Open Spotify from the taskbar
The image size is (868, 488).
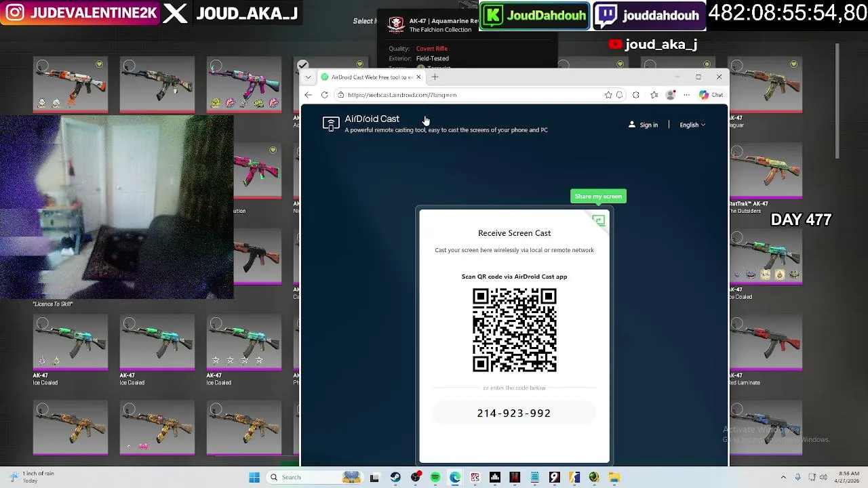[x=435, y=477]
